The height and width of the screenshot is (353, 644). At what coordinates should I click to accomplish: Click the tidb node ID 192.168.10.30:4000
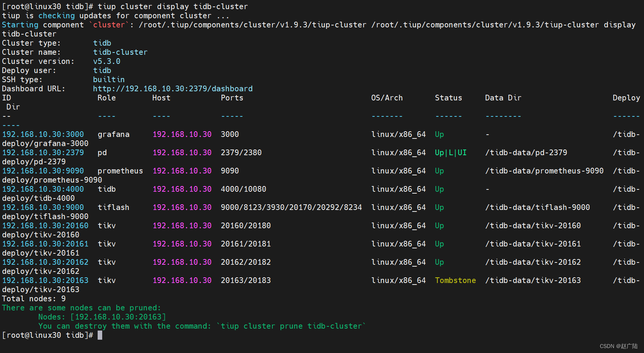pyautogui.click(x=43, y=189)
